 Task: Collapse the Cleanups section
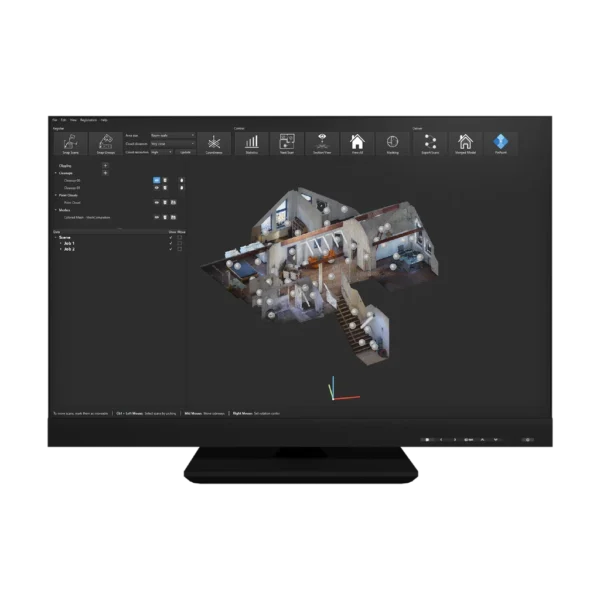56,173
